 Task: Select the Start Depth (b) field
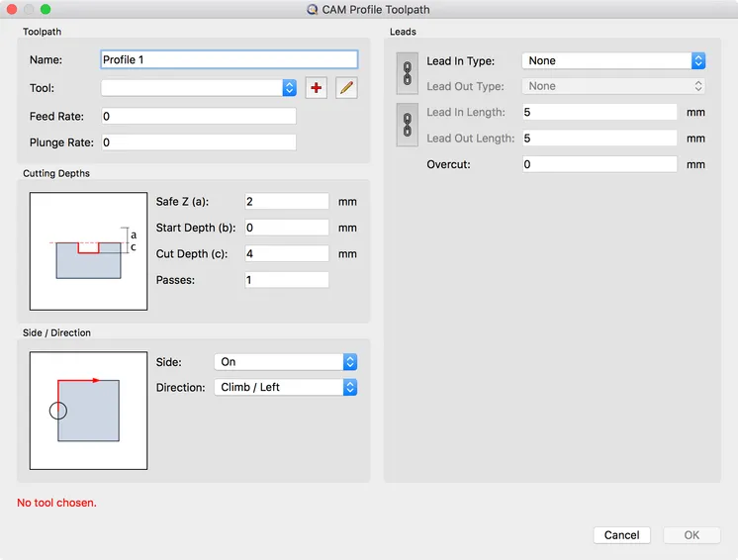point(287,228)
